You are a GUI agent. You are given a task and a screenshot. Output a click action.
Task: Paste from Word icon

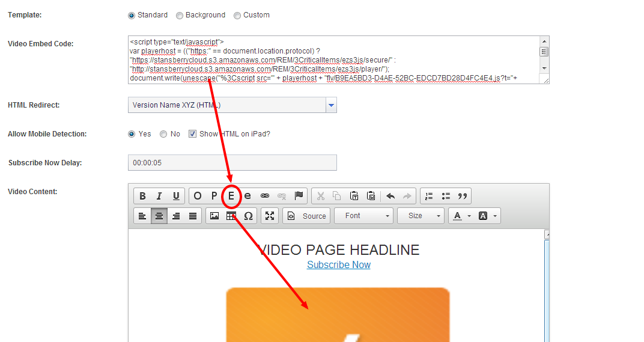point(371,196)
